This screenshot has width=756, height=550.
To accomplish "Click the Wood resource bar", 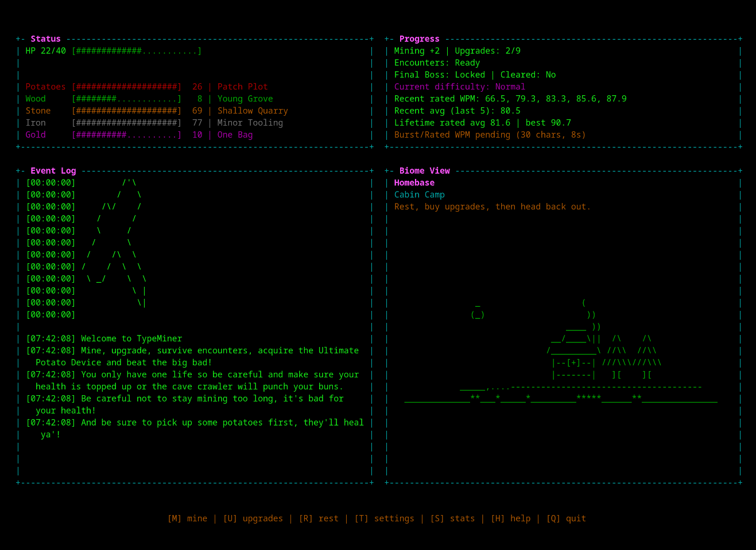I will (x=126, y=99).
